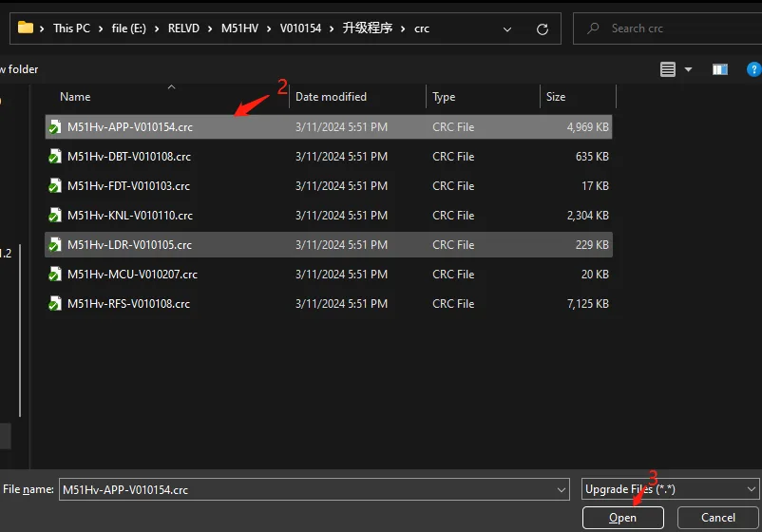Viewport: 762px width, 532px height.
Task: Click the icon of M51Hv-APP-V010154.crc
Action: 55,126
